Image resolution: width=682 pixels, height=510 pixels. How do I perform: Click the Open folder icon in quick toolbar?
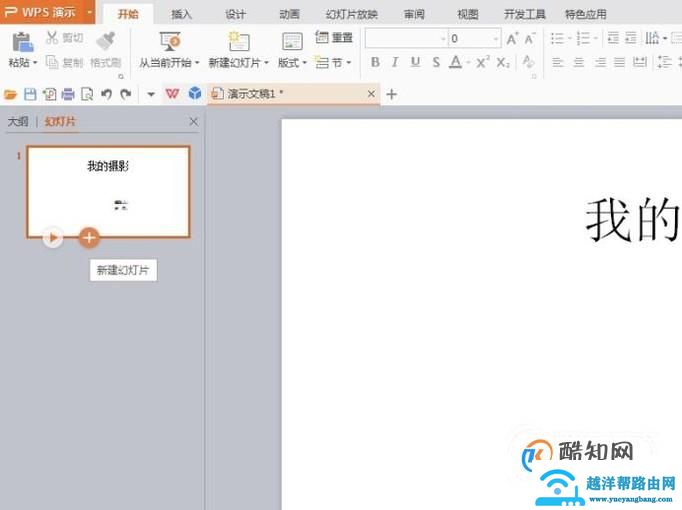point(10,94)
